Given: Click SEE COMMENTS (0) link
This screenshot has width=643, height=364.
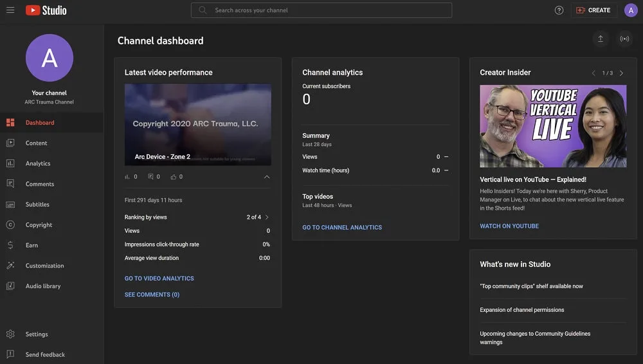Looking at the screenshot, I should [152, 295].
